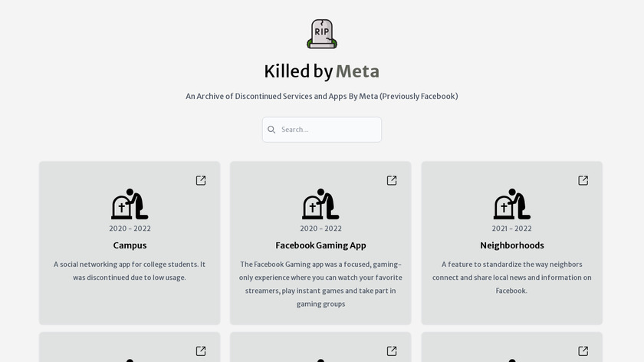644x362 pixels.
Task: Focus the Search input field
Action: tap(328, 130)
